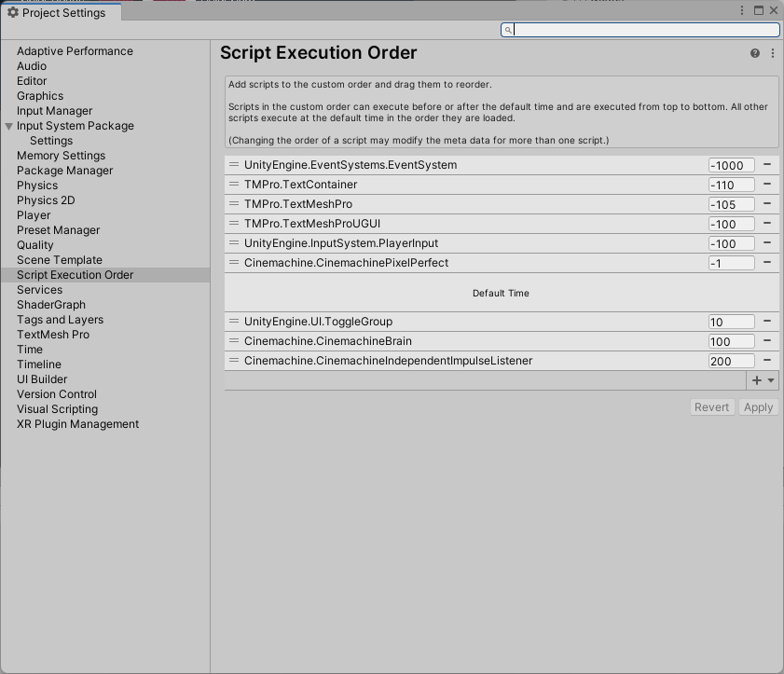The height and width of the screenshot is (674, 784).
Task: Select Input Manager in the sidebar
Action: click(54, 111)
